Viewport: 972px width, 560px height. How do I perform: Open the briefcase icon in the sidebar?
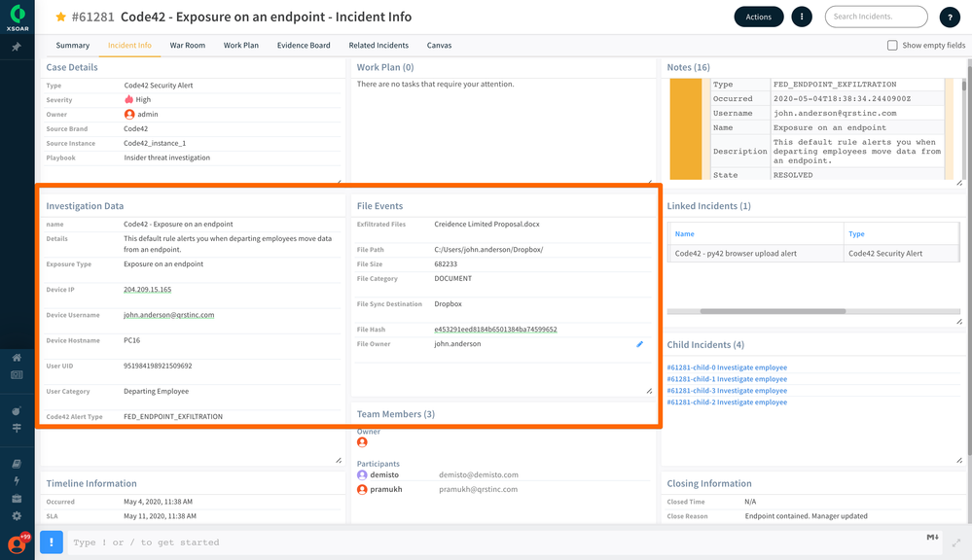[x=17, y=499]
